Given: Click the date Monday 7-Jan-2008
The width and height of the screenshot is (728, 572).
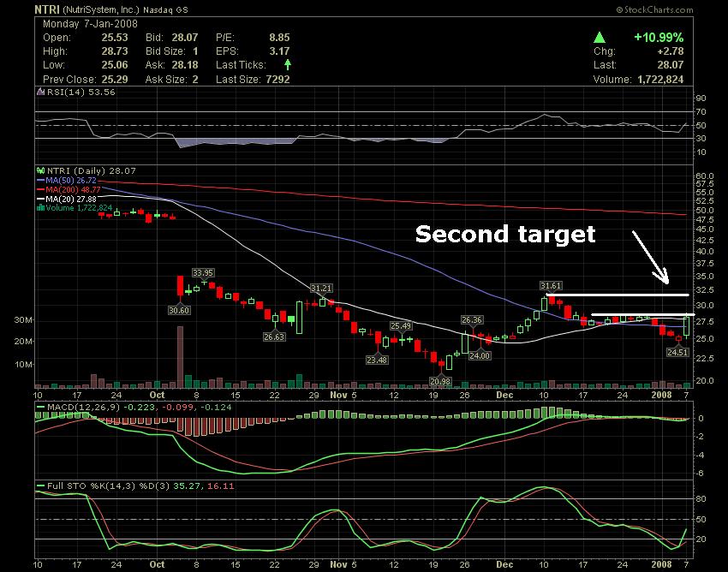Looking at the screenshot, I should [x=90, y=24].
